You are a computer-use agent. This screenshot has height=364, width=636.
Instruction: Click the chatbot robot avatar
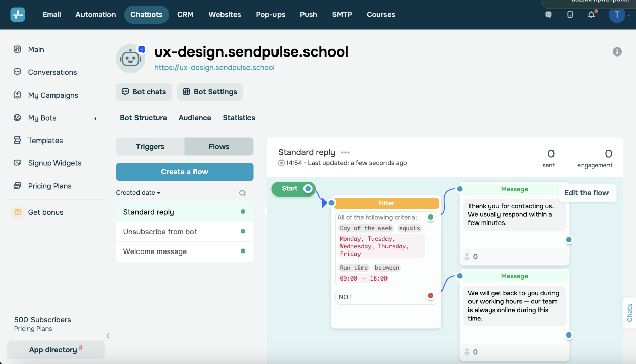(x=130, y=58)
